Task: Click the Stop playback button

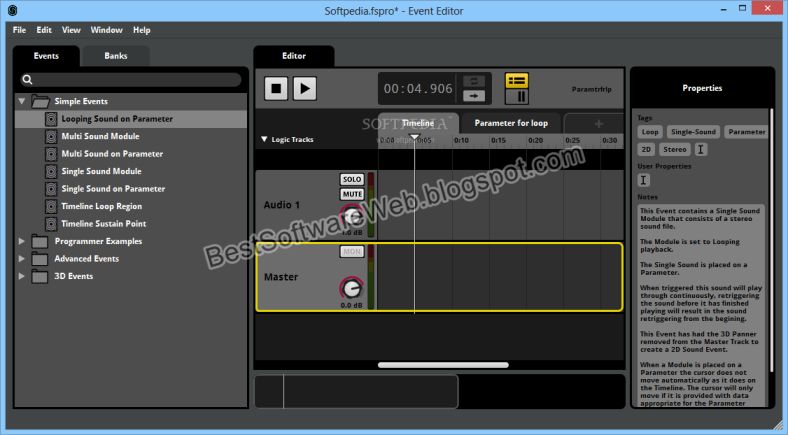Action: (276, 88)
